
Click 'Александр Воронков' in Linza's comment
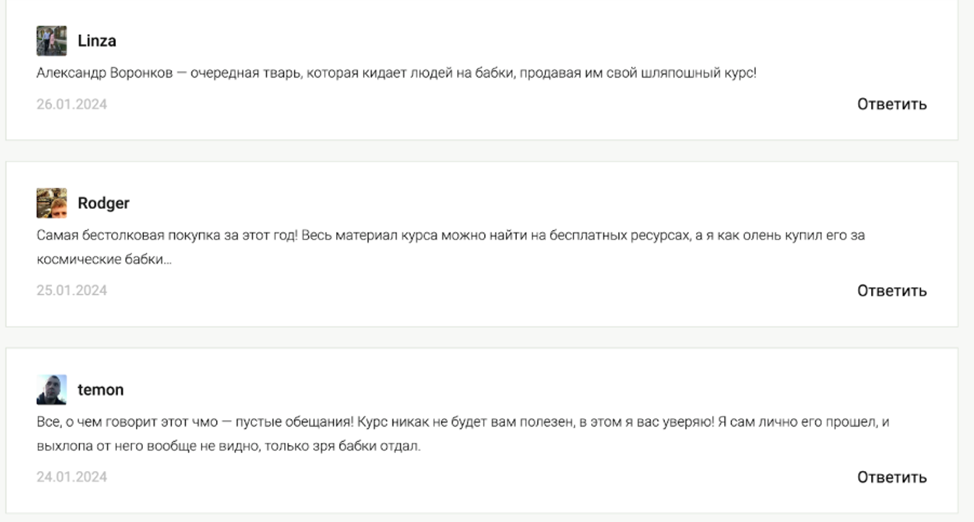[x=104, y=73]
